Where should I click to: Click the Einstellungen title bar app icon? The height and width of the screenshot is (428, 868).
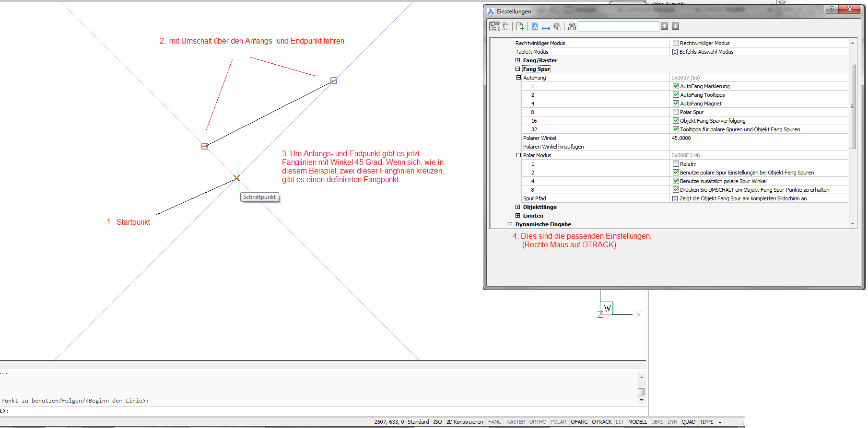491,11
